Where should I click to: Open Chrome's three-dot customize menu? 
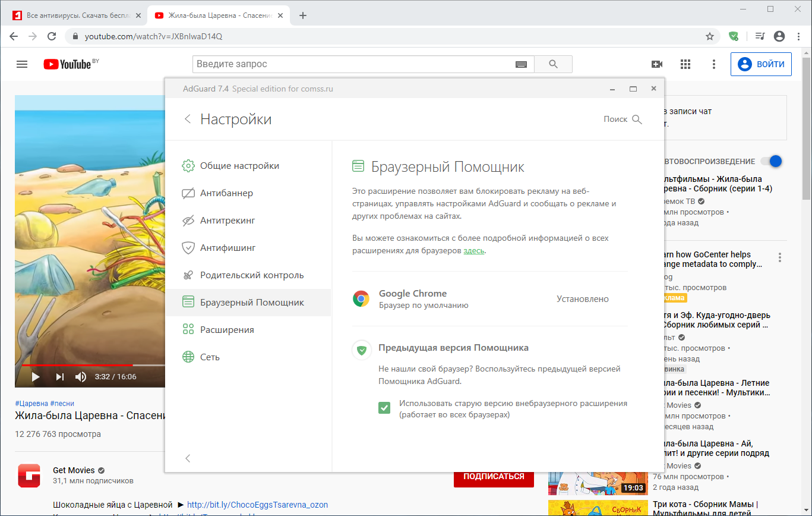click(798, 36)
